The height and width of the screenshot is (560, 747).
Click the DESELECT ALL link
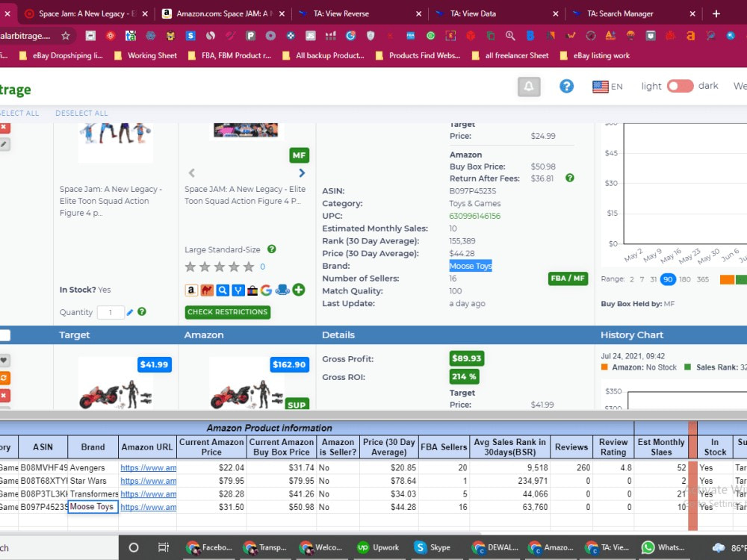point(81,113)
